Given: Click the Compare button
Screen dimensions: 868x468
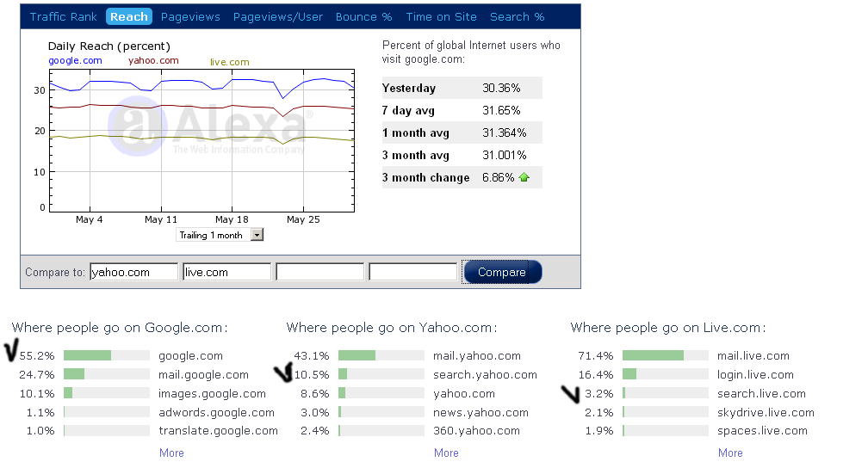Looking at the screenshot, I should [502, 272].
